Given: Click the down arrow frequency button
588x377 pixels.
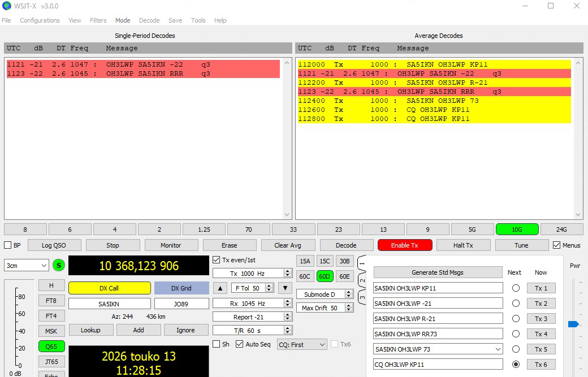Looking at the screenshot, I should pos(285,288).
